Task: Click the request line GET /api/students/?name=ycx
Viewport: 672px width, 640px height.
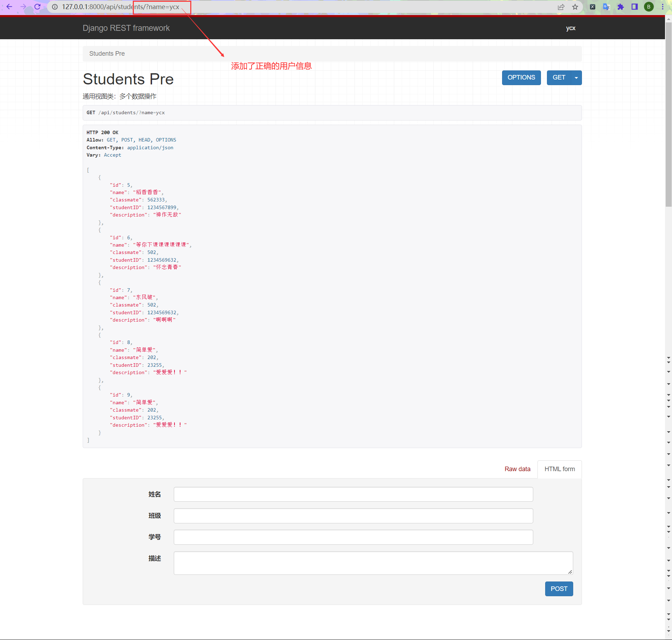Action: (125, 113)
